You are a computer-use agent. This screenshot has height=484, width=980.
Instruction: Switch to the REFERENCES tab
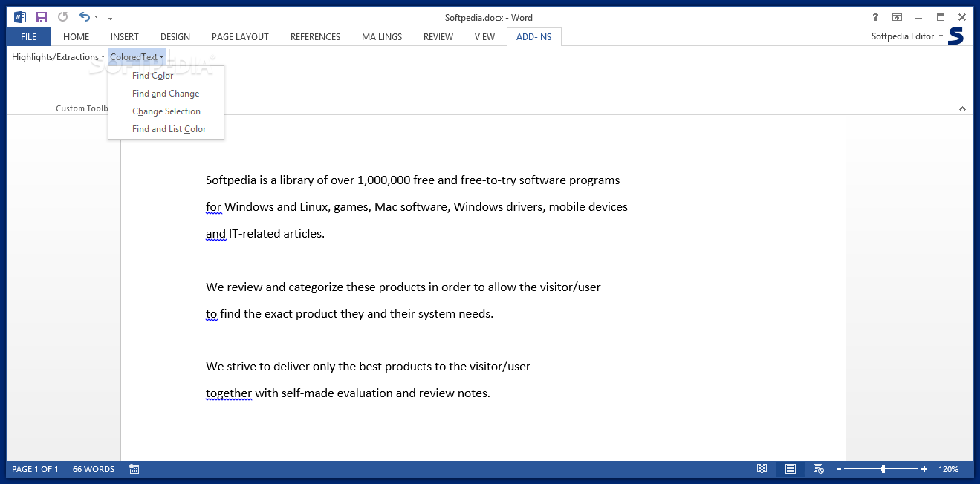(x=315, y=36)
